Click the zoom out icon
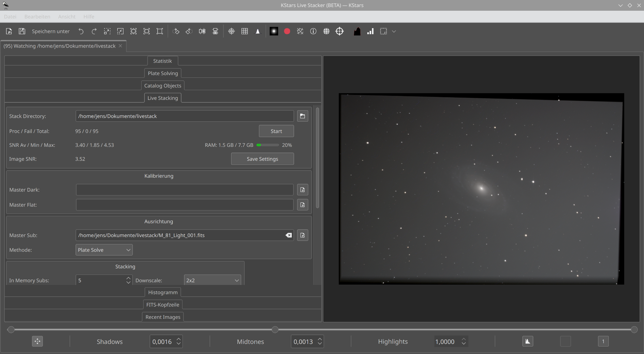The height and width of the screenshot is (354, 644). coord(120,31)
